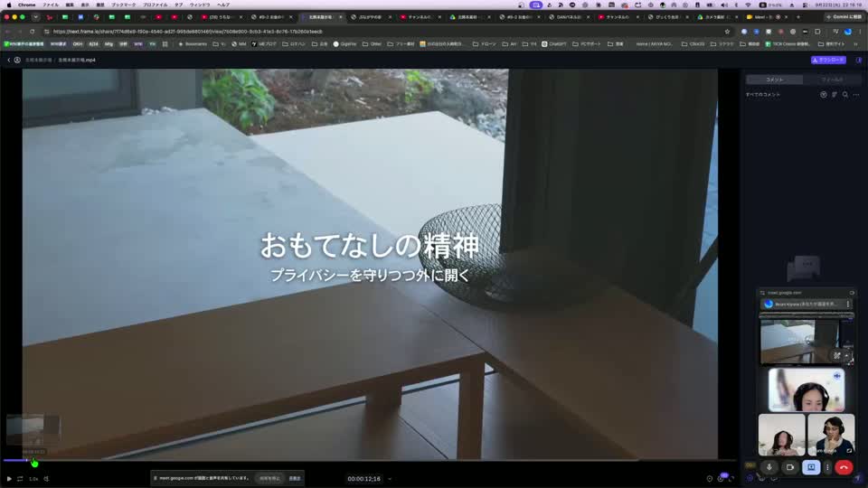Stop sharing via the meet.google.com notification

tap(269, 478)
